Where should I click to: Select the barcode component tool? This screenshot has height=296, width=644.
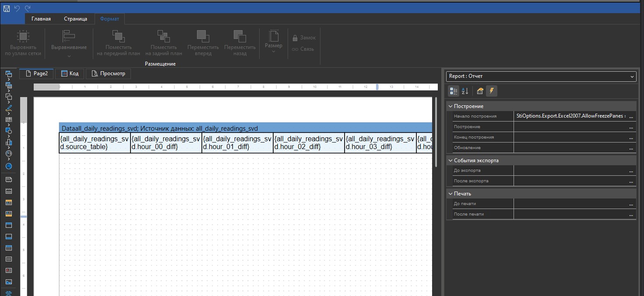(x=9, y=119)
